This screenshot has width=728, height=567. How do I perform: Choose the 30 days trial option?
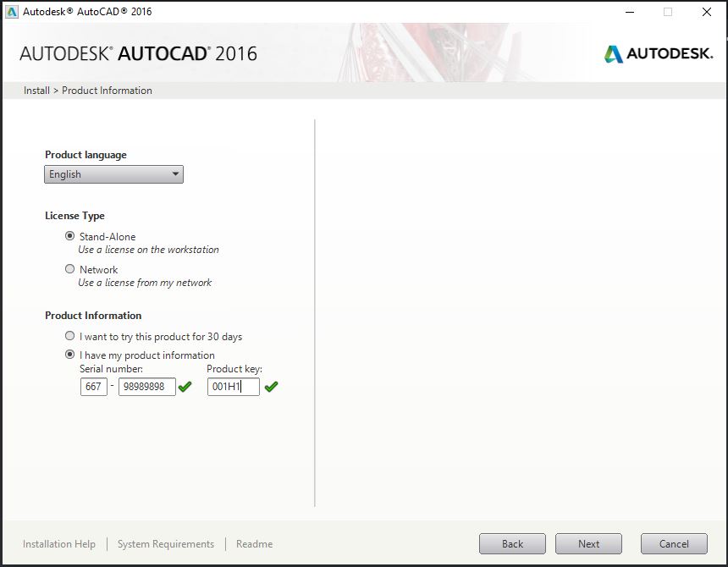pyautogui.click(x=69, y=336)
